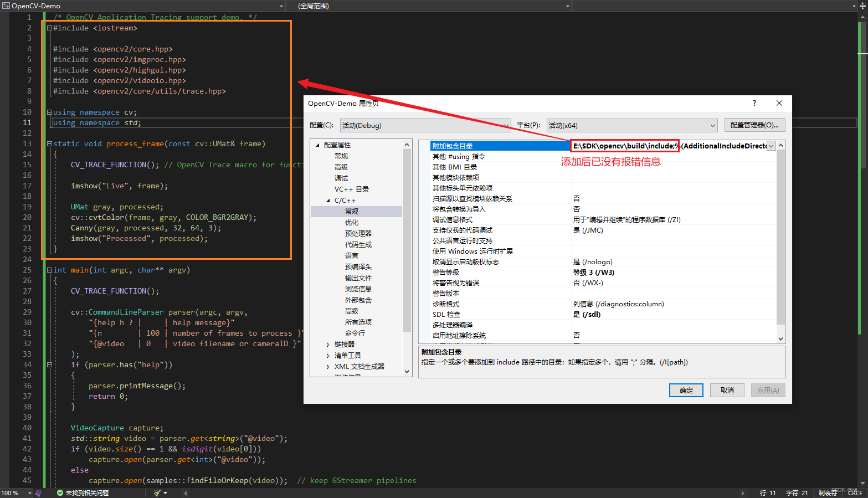Click the 应用(A) button
The image size is (868, 498).
[x=768, y=391]
